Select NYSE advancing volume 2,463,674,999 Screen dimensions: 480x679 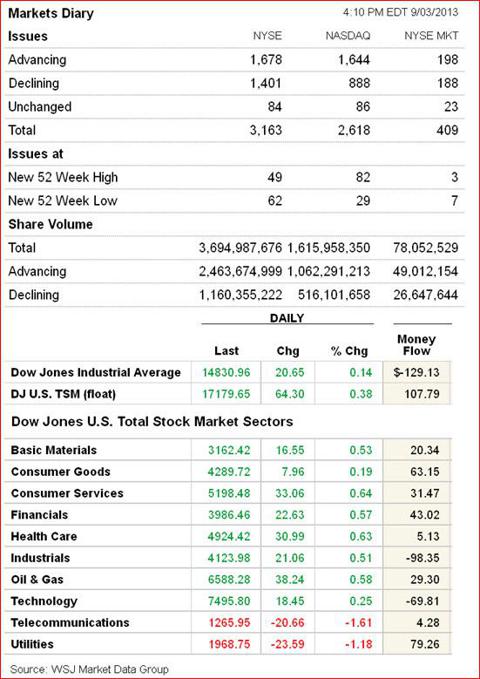240,272
